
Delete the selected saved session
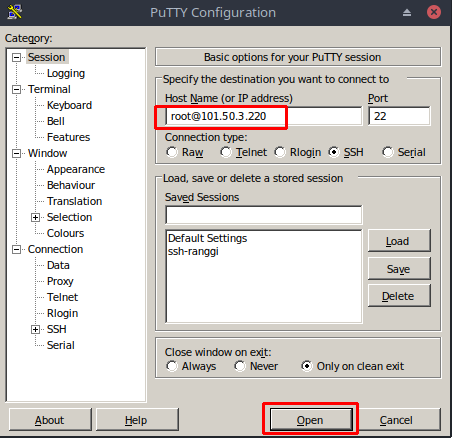tap(399, 296)
